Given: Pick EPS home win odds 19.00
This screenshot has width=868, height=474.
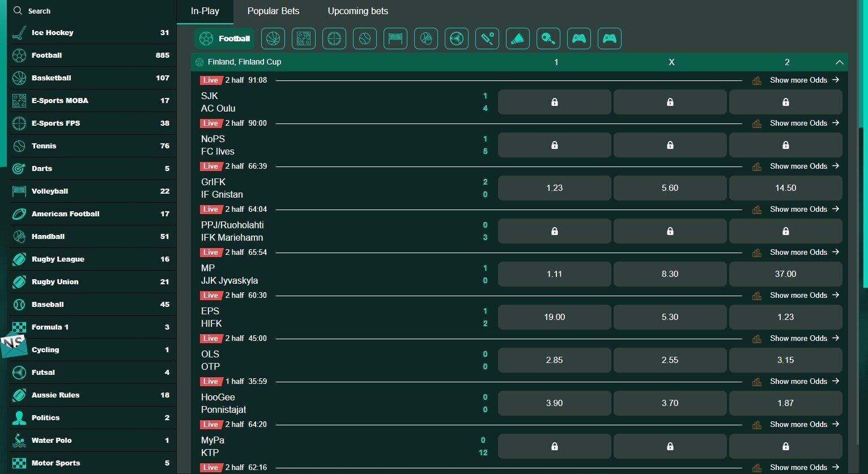Looking at the screenshot, I should (555, 317).
